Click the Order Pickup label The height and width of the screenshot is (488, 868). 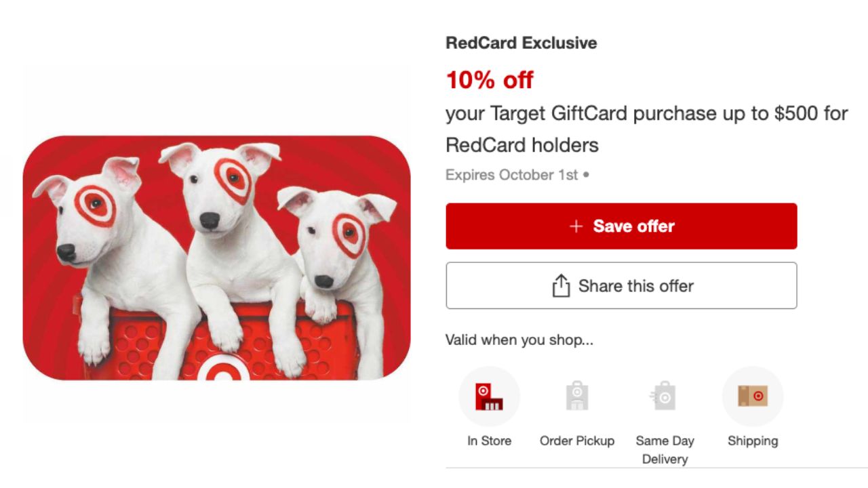(577, 441)
